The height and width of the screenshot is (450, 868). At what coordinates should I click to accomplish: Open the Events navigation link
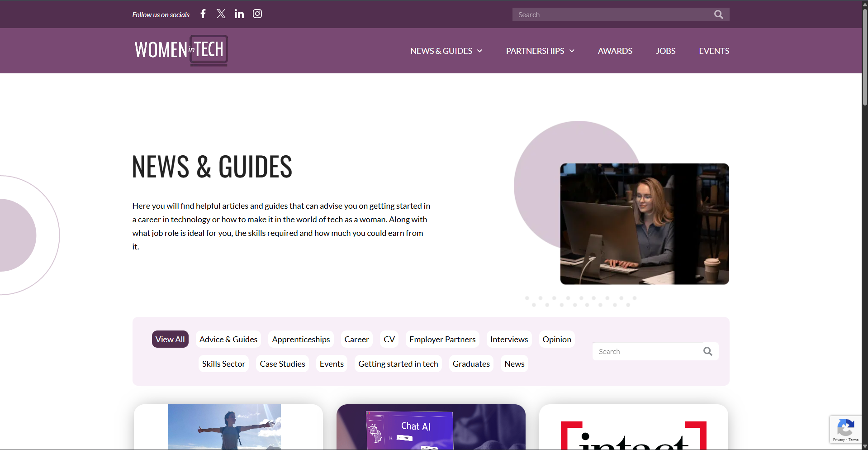714,51
